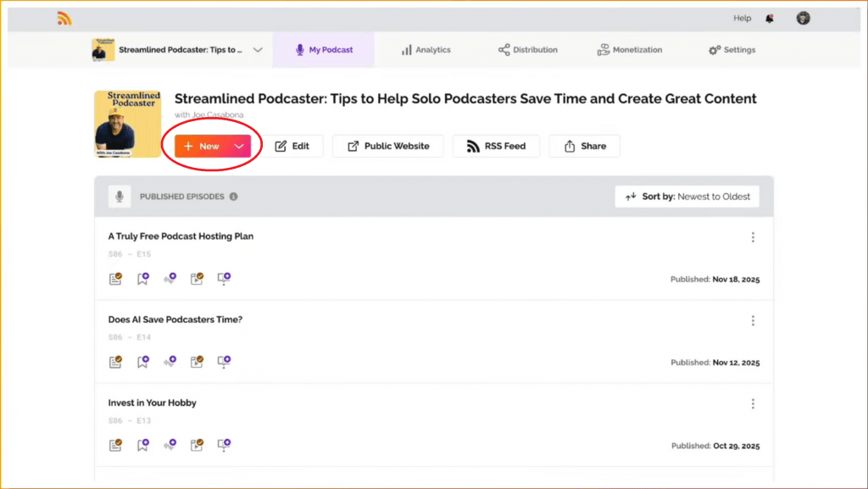Open the notifications bell
This screenshot has height=489, width=868.
(768, 17)
